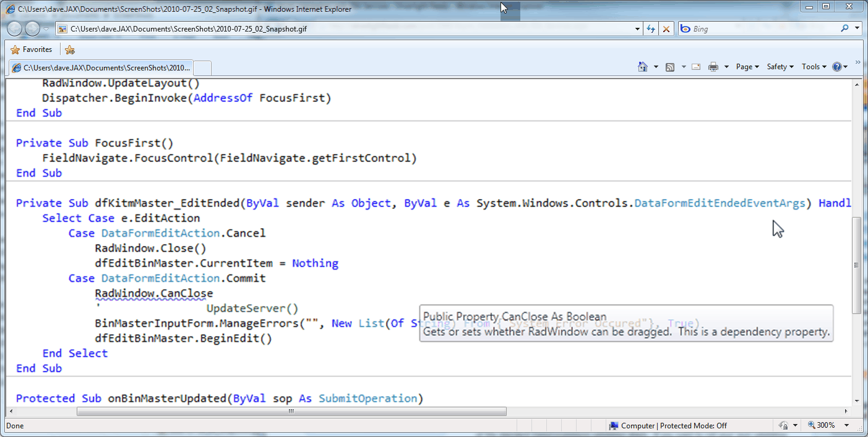Viewport: 868px width, 437px height.
Task: Select the tab titled C:\Users\dave.JAX\Documents\ScreenShots\2010...
Action: pos(100,67)
